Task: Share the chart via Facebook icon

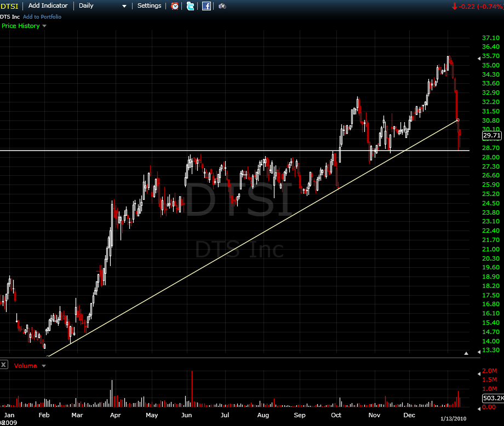Action: 207,6
